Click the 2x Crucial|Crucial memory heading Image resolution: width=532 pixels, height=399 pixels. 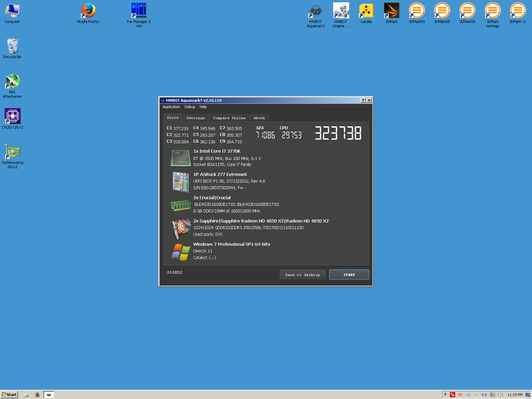coord(212,198)
